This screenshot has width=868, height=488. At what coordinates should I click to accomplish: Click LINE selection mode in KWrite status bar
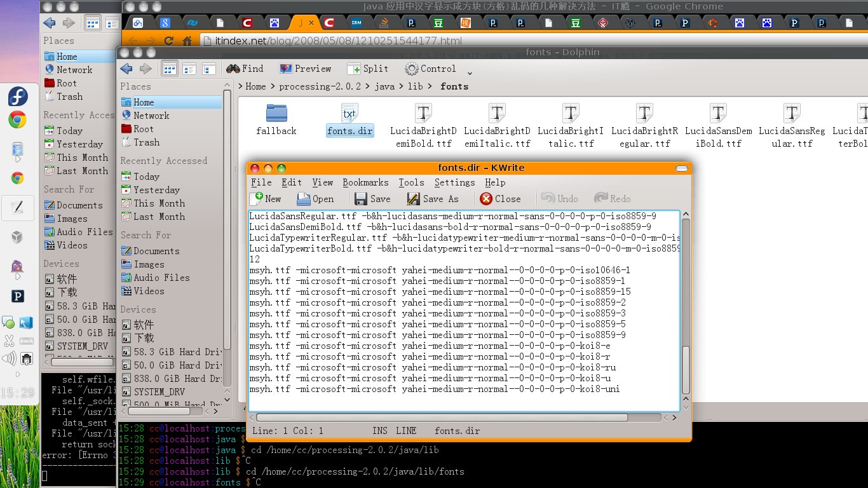[x=406, y=431]
